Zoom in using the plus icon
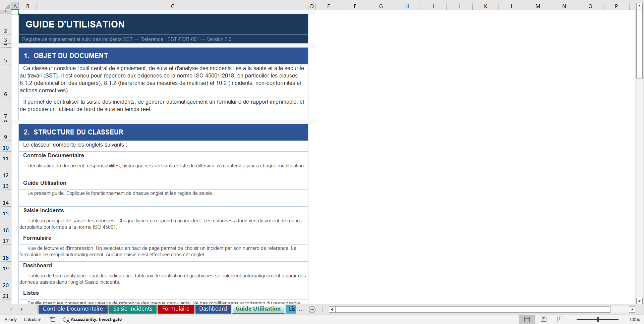This screenshot has height=324, width=644. (x=623, y=319)
